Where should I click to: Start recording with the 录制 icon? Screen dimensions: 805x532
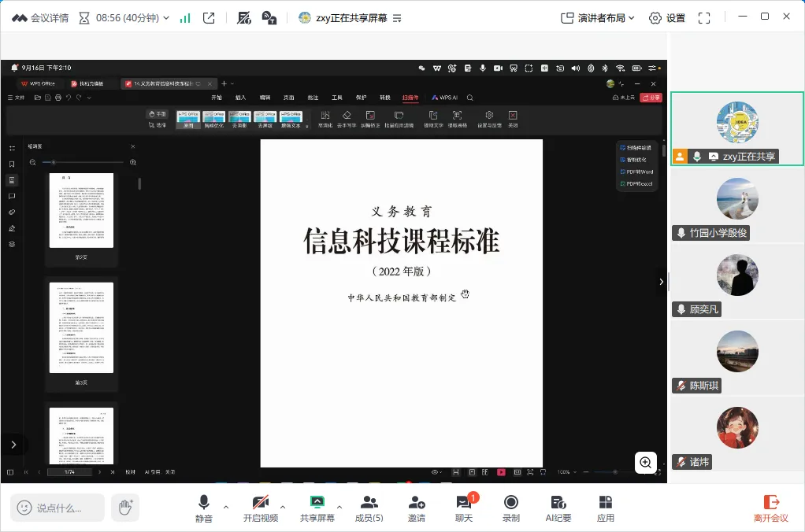[x=511, y=508]
